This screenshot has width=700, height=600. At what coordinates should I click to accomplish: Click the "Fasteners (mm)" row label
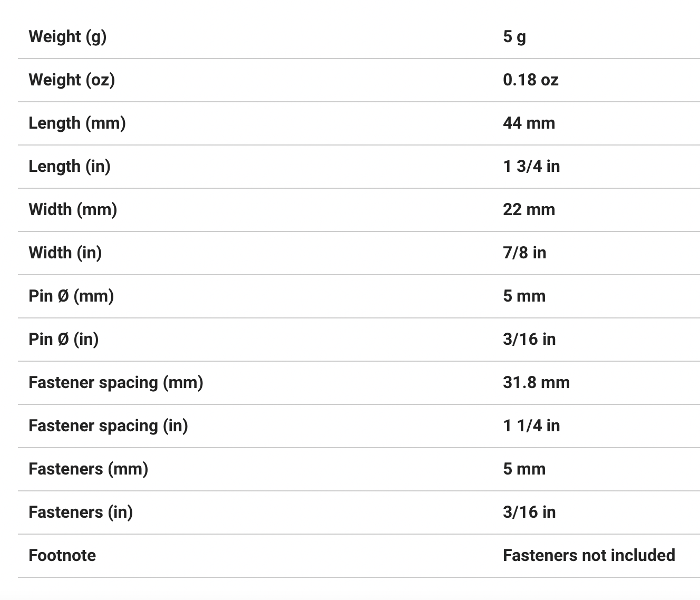[x=88, y=469]
